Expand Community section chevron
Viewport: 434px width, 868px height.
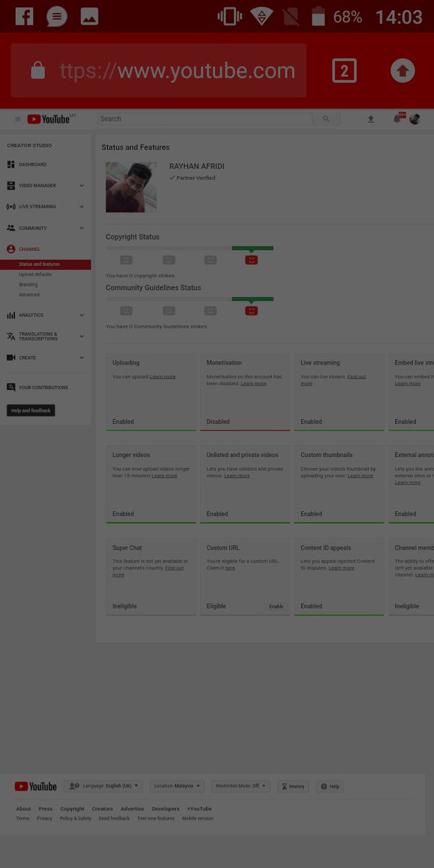[82, 228]
